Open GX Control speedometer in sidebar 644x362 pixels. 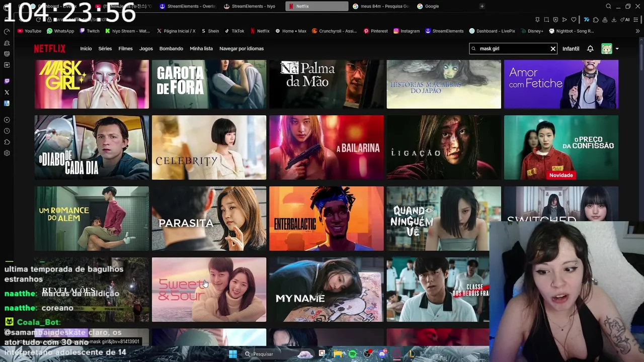(7, 32)
